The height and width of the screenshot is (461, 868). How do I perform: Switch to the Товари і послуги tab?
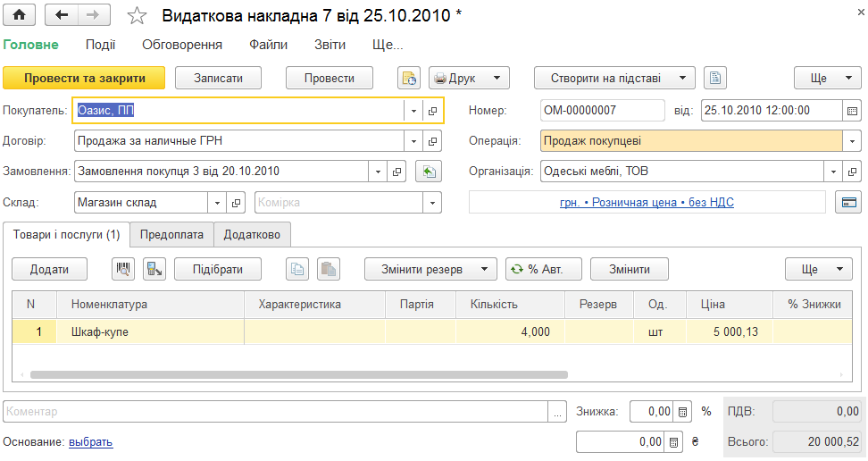(x=66, y=235)
